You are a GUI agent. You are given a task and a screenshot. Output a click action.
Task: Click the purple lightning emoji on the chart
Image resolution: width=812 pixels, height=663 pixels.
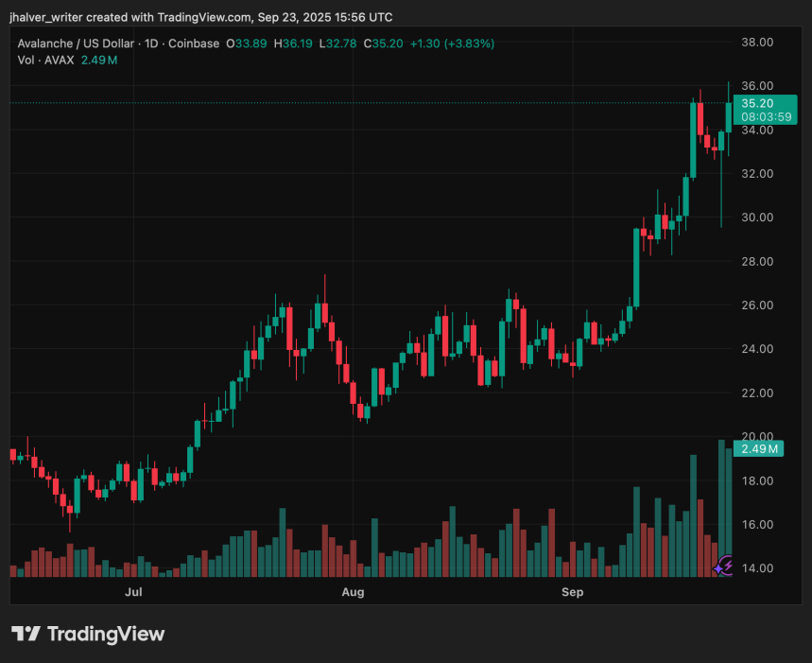(728, 565)
